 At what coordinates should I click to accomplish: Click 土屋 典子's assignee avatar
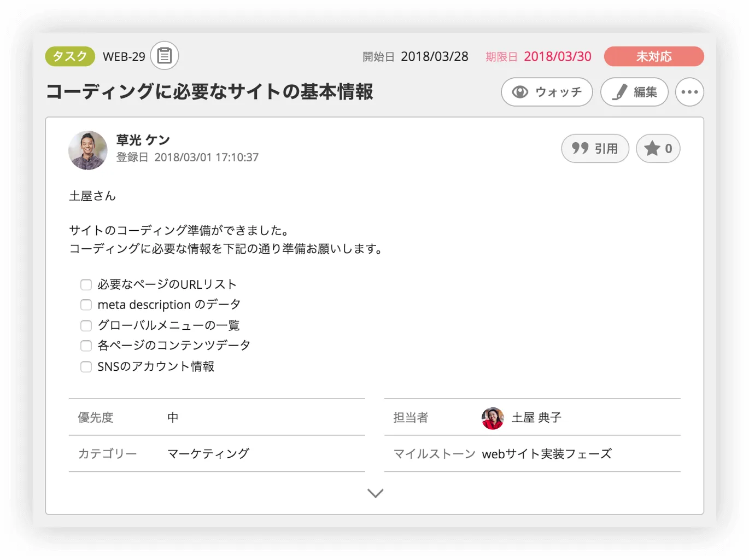tap(493, 418)
